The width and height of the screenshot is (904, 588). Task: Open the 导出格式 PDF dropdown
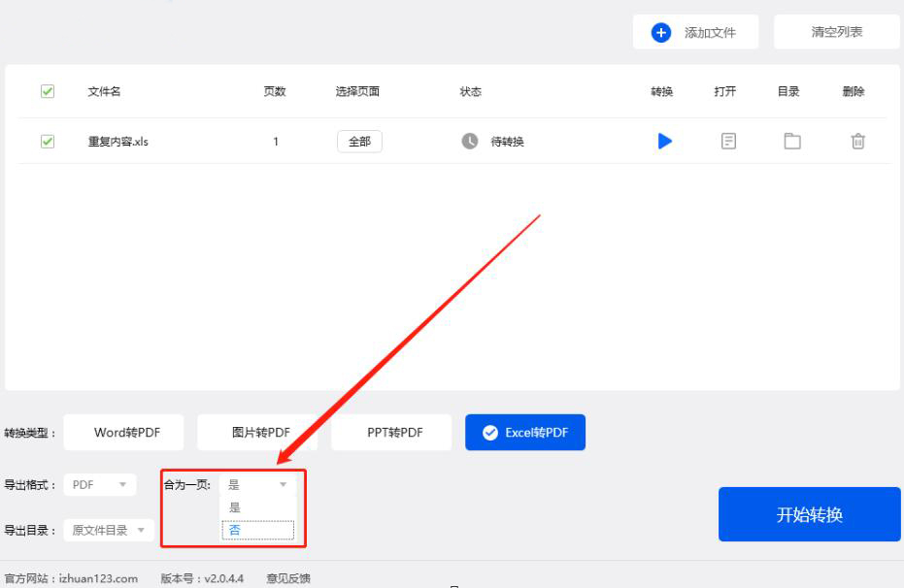pyautogui.click(x=100, y=485)
